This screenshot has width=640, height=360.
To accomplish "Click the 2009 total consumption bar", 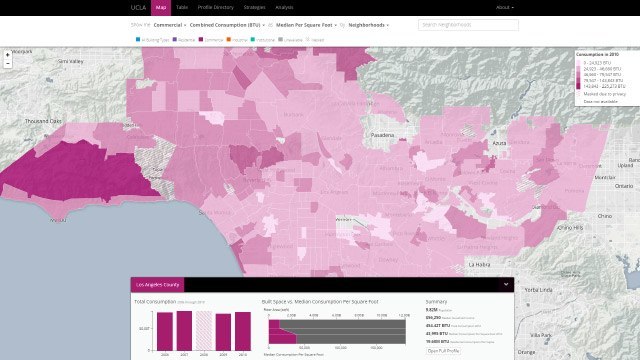I will click(x=223, y=332).
